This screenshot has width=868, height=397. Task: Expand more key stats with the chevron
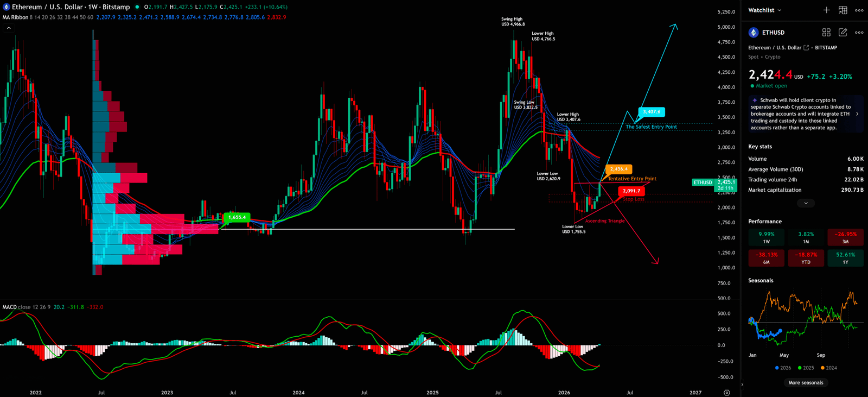[x=806, y=203]
